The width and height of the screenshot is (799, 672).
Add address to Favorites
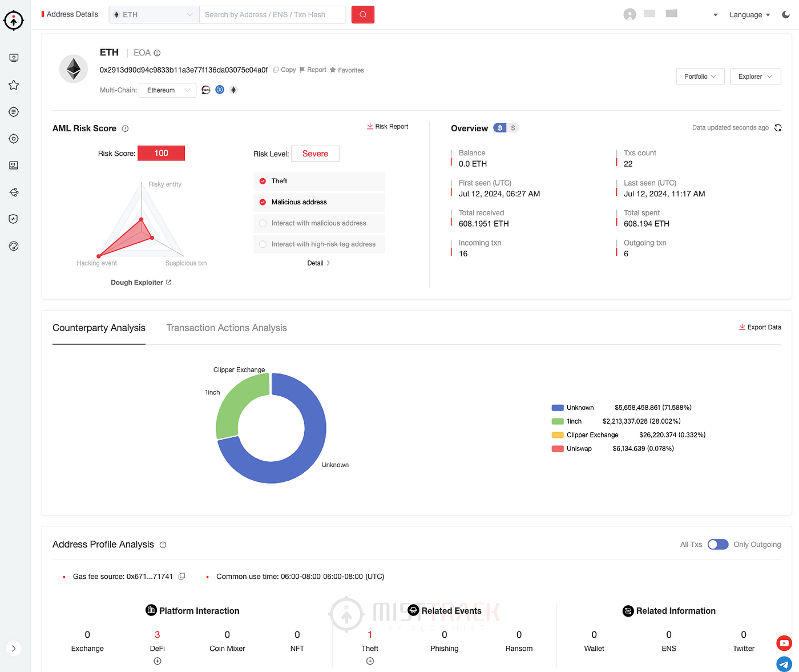(346, 70)
